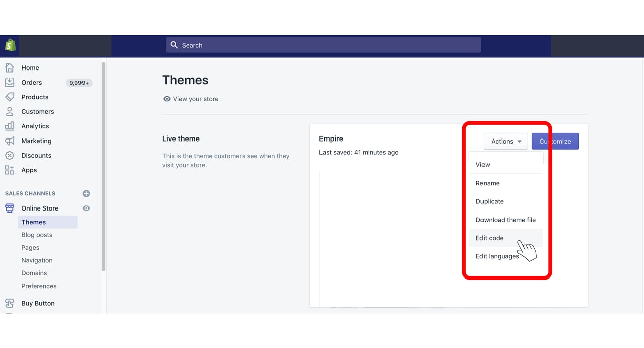Open Customers section

click(x=38, y=111)
